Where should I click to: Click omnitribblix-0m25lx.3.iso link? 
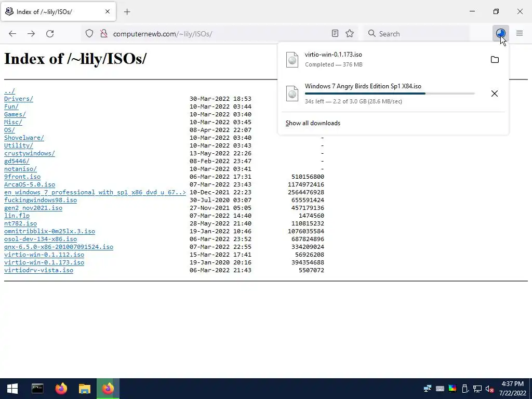coord(49,231)
